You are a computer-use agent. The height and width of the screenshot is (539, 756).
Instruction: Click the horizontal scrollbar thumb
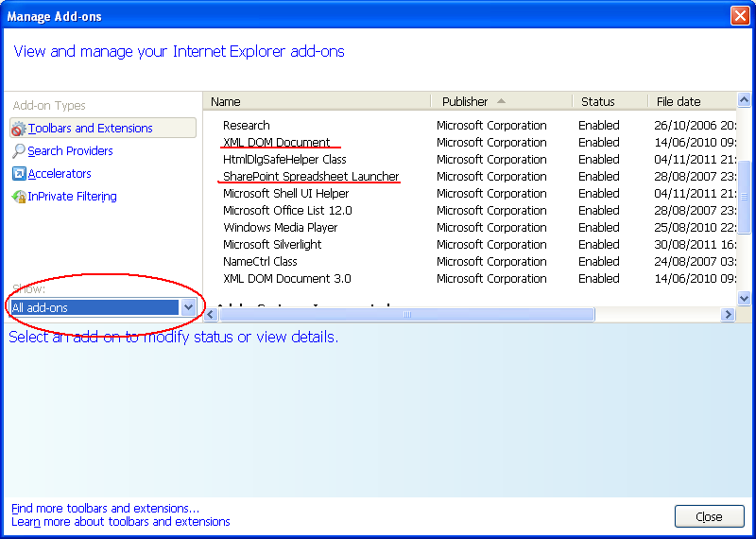pos(406,315)
